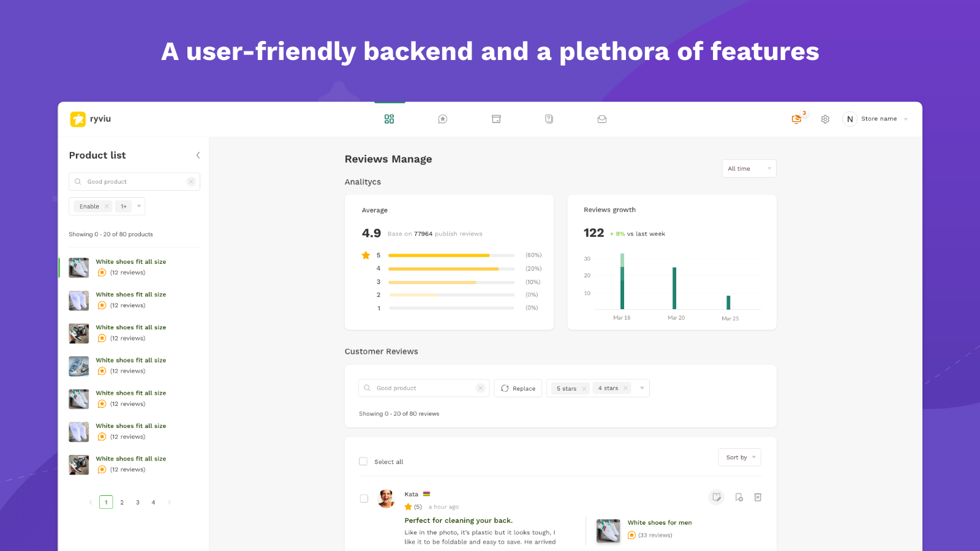Open the Store name account menu
The image size is (980, 551).
878,119
